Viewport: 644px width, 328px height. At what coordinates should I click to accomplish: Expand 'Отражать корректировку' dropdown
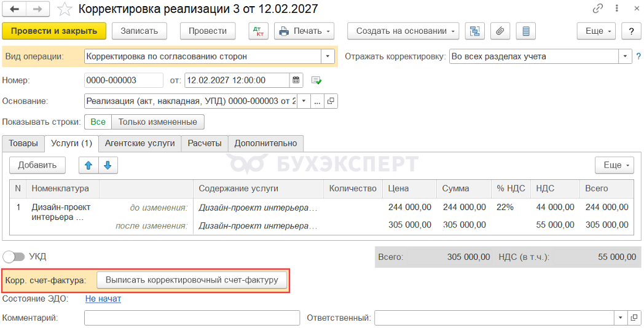(625, 57)
